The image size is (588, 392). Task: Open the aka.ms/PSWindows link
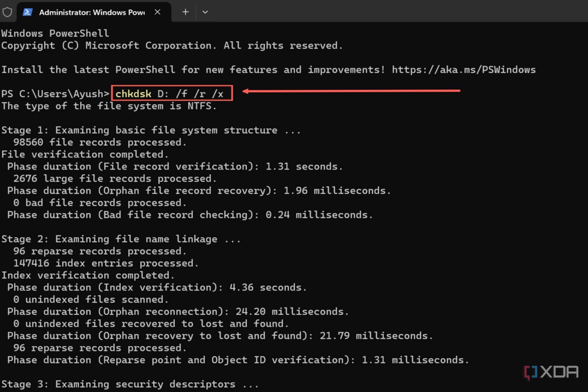464,69
